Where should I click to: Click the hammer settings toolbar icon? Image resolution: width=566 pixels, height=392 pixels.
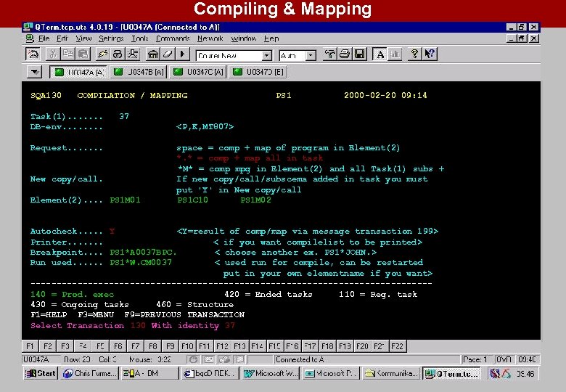click(329, 54)
